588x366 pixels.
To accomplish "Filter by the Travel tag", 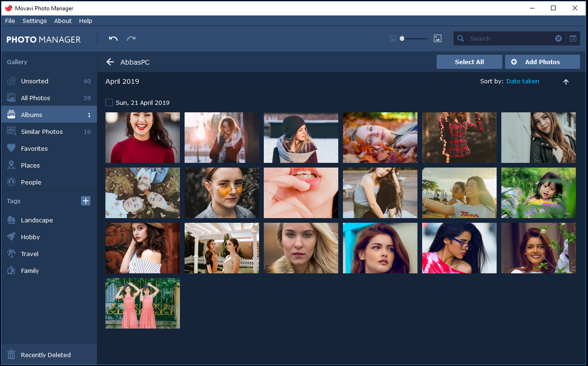I will click(x=49, y=254).
